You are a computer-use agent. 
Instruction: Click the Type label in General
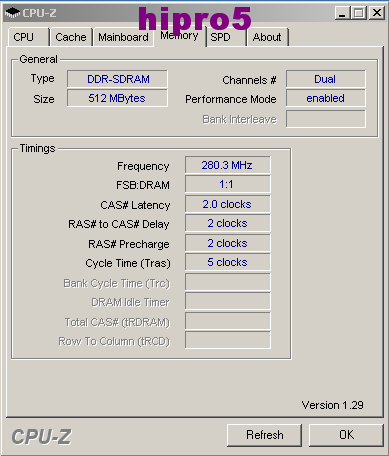[42, 78]
